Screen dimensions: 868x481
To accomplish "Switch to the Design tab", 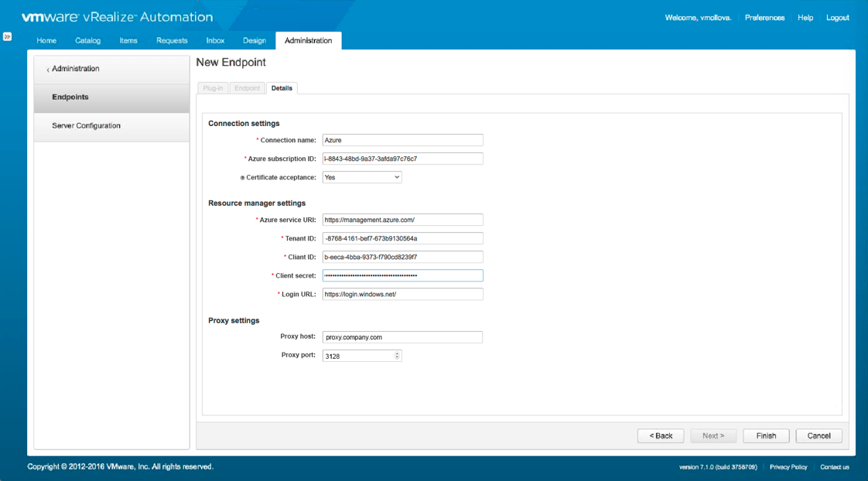I will pos(254,41).
